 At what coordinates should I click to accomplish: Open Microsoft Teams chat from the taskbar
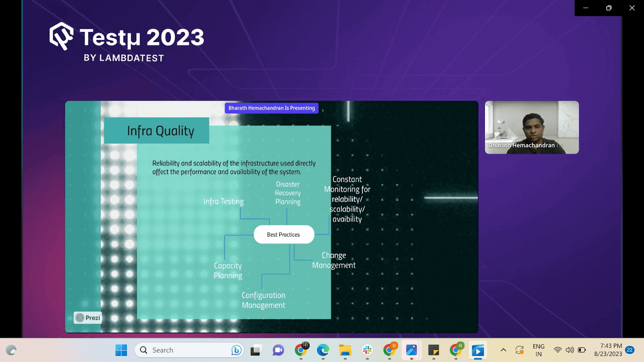(x=278, y=350)
